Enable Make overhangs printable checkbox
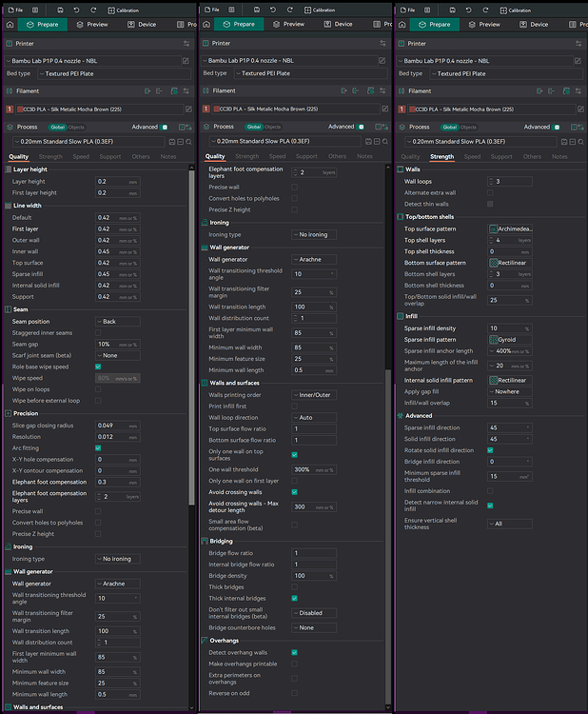 click(x=294, y=664)
